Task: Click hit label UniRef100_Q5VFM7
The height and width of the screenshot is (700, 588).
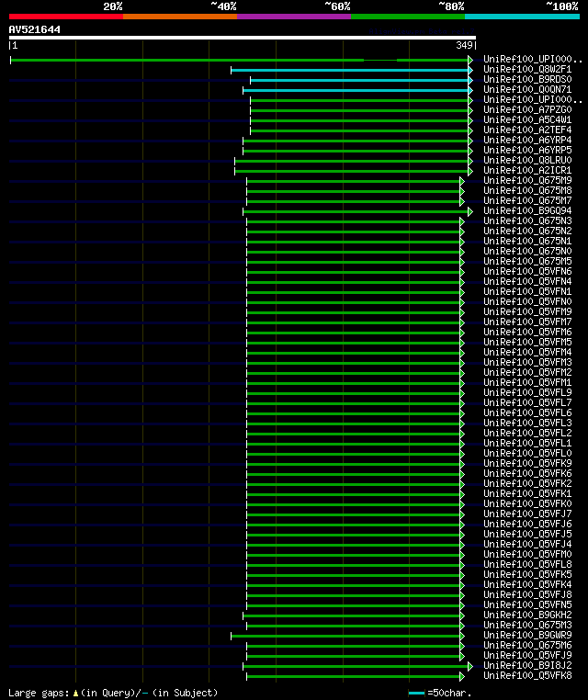Action: pos(527,322)
